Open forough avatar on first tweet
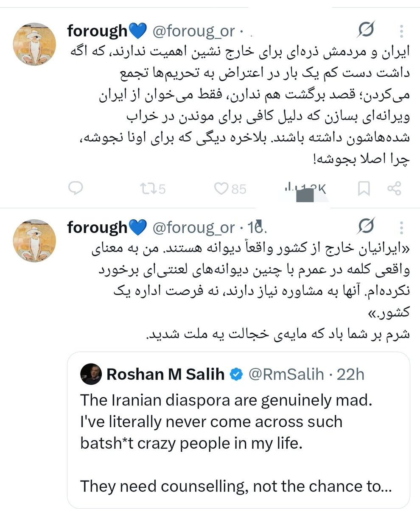The width and height of the screenshot is (420, 509). [35, 44]
